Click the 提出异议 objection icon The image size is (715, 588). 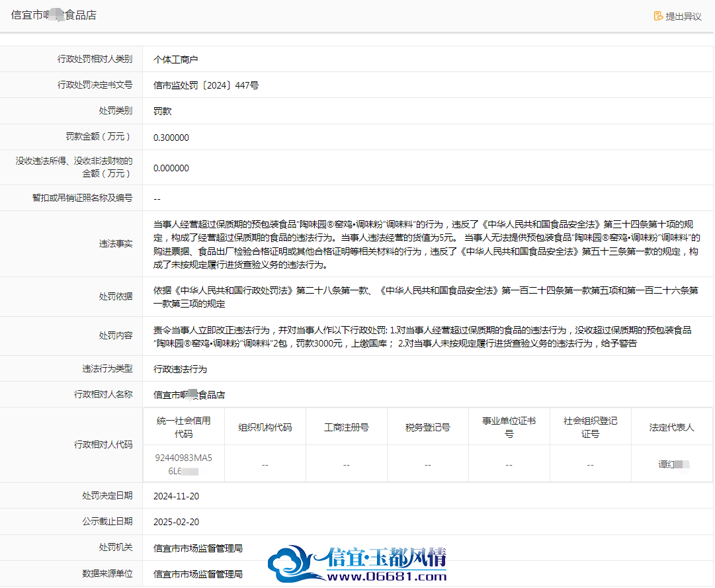658,17
